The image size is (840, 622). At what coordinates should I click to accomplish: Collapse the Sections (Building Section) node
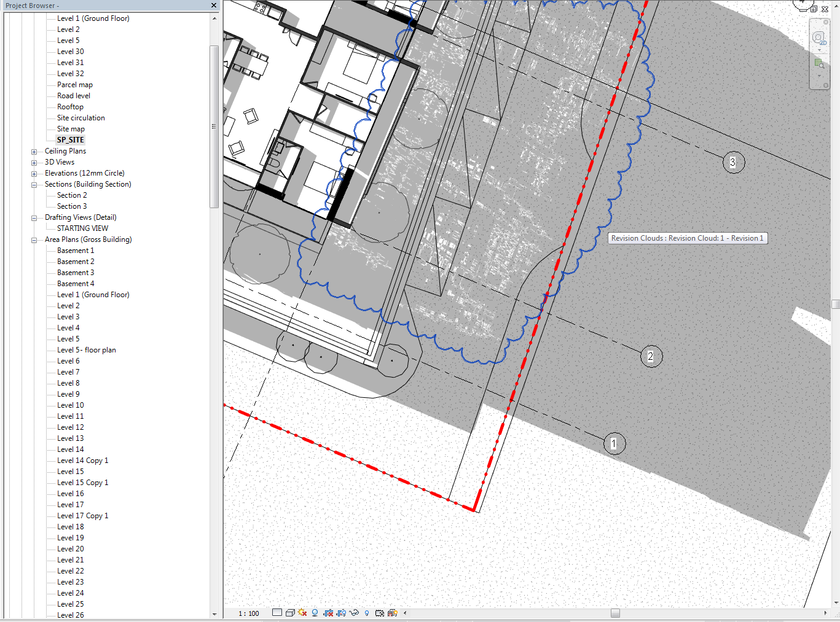pyautogui.click(x=34, y=184)
